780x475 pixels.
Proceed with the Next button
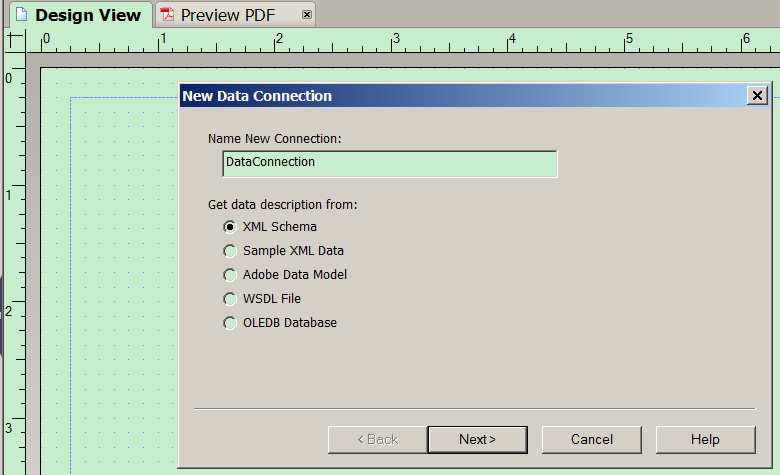point(478,440)
